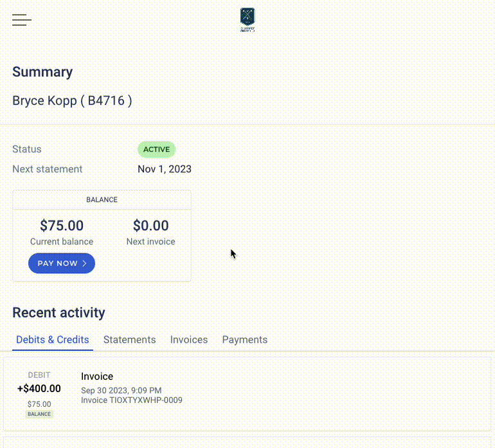Open the hamburger navigation menu
This screenshot has width=495, height=448.
(x=22, y=20)
